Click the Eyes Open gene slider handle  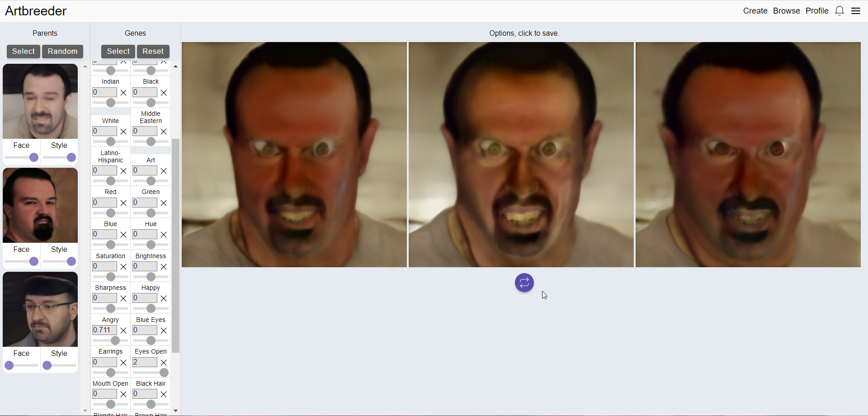164,373
